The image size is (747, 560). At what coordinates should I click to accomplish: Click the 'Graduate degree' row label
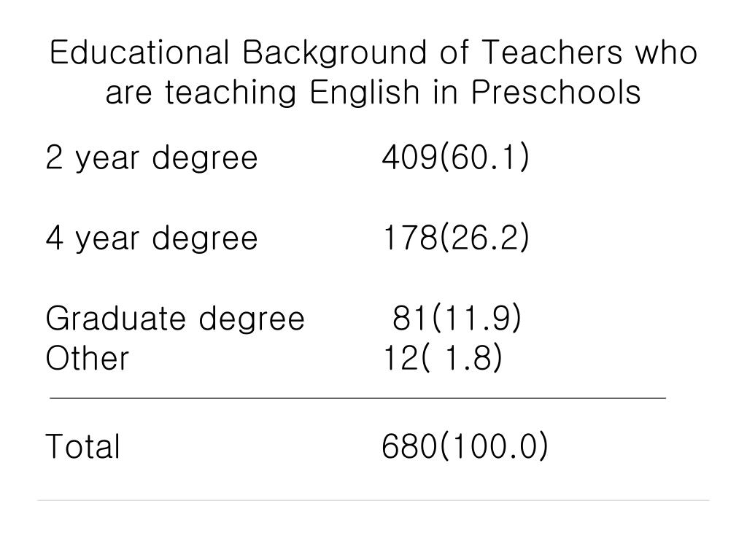click(x=175, y=319)
